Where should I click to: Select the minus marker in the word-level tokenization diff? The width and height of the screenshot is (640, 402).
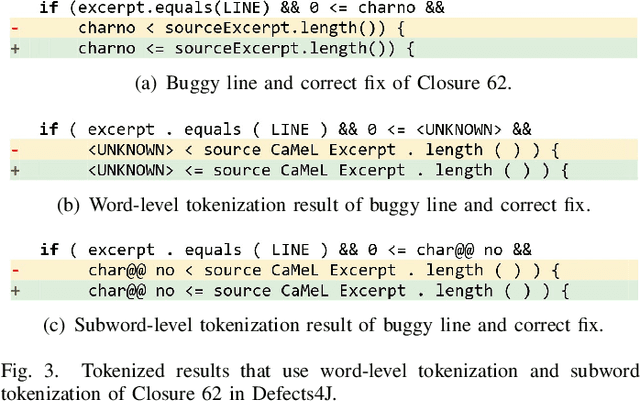(15, 150)
